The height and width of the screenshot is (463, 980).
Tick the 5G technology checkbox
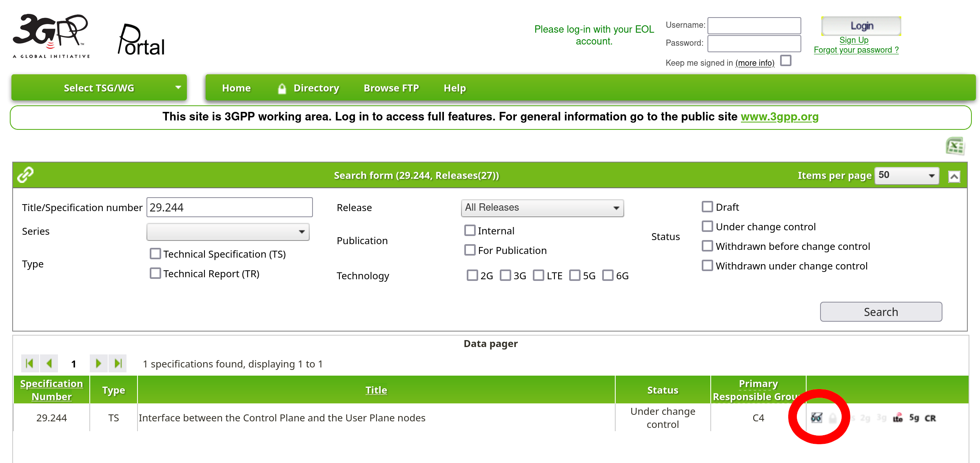coord(574,276)
